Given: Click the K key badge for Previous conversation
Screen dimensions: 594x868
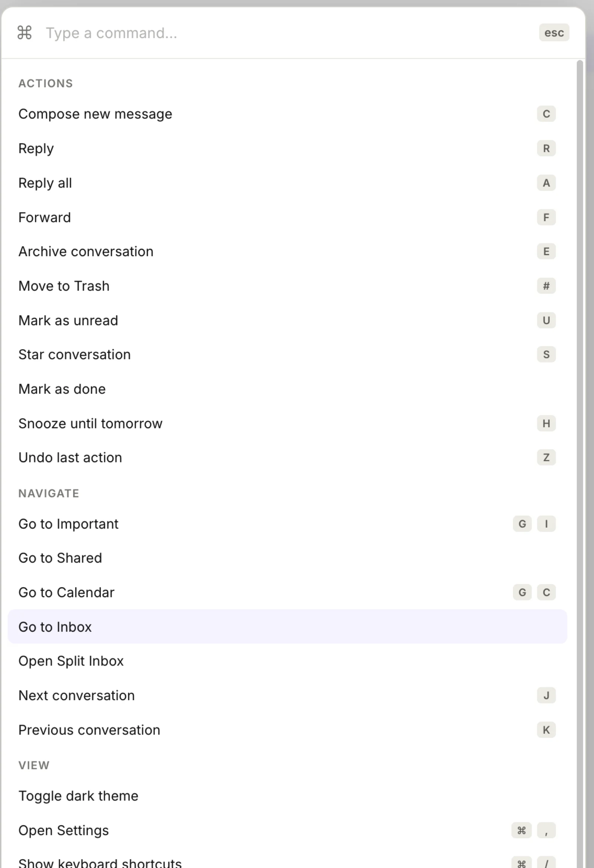Looking at the screenshot, I should (x=546, y=730).
